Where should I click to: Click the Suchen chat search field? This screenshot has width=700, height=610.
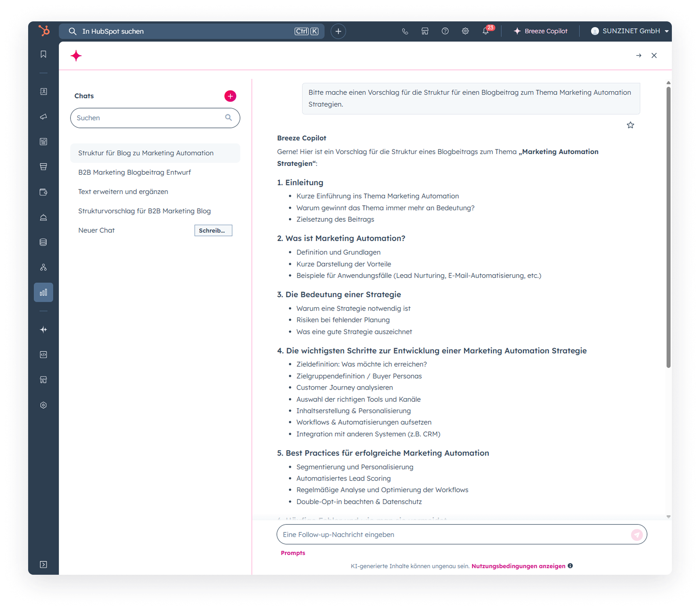point(155,118)
